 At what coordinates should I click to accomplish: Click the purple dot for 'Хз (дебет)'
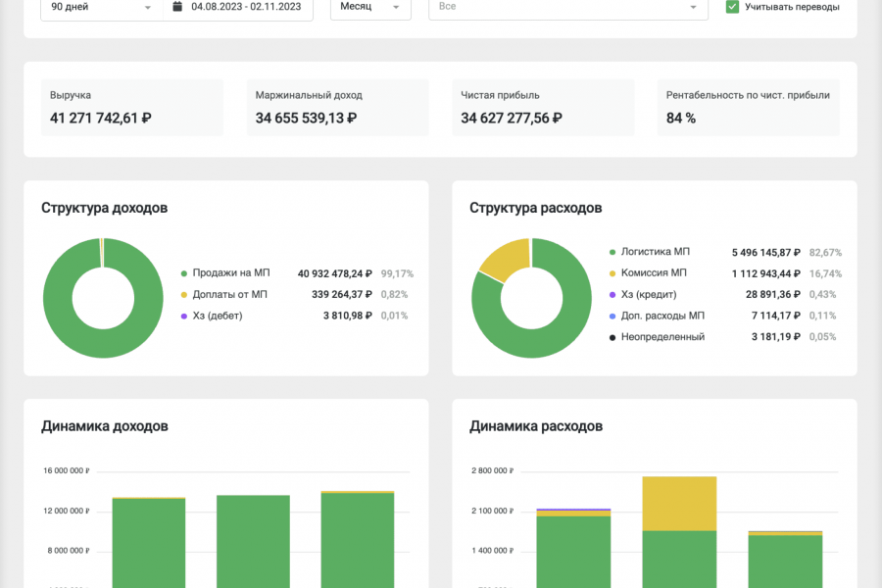(183, 317)
